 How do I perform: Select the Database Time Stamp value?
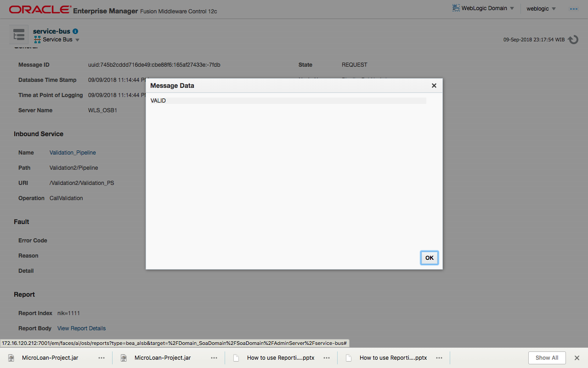tap(117, 80)
